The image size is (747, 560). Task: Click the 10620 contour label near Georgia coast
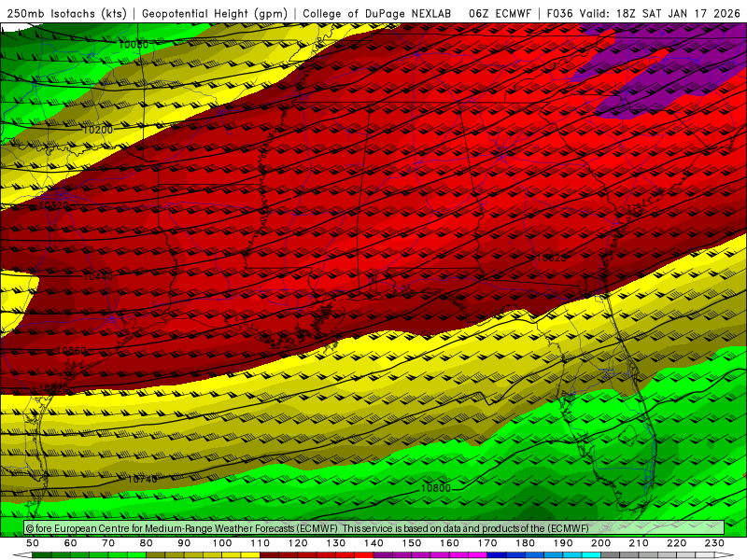pyautogui.click(x=552, y=259)
